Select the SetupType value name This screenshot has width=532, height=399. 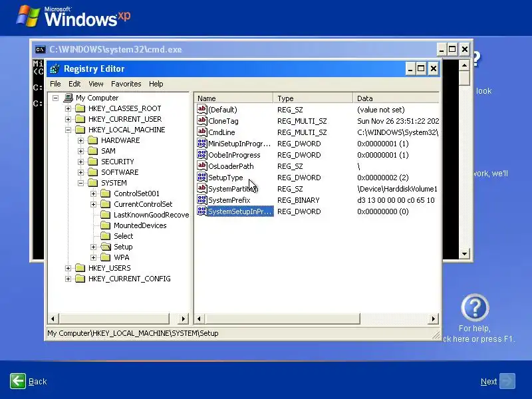click(x=225, y=178)
